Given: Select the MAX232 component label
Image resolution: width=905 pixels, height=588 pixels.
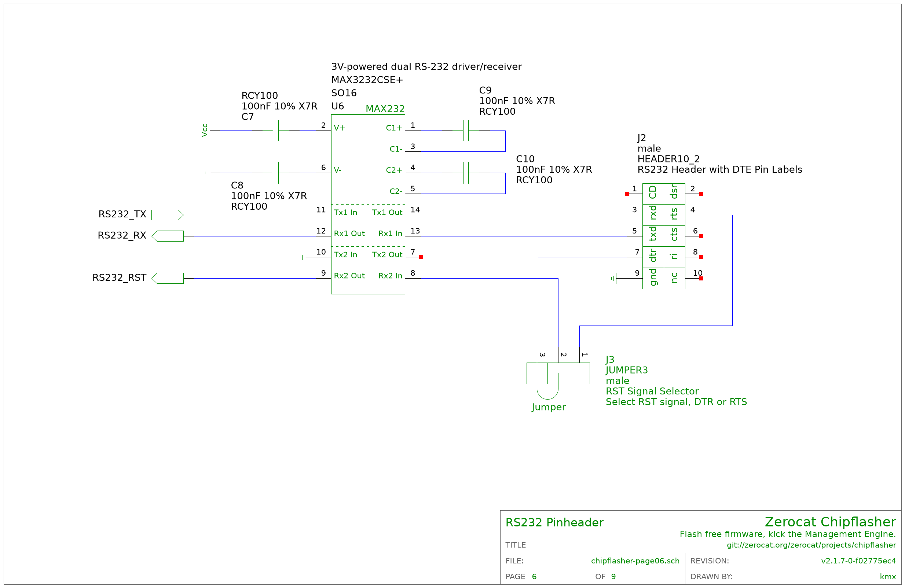Looking at the screenshot, I should [385, 109].
